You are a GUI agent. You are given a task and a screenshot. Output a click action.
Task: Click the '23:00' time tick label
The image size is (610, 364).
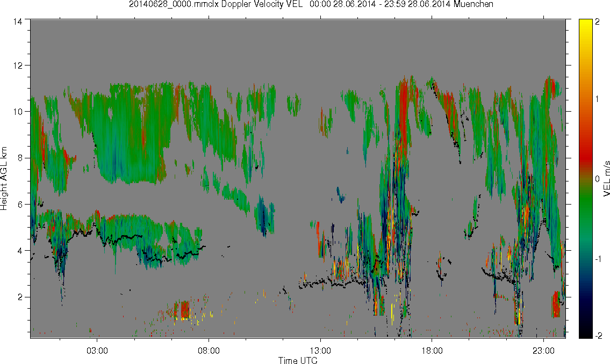pyautogui.click(x=543, y=351)
